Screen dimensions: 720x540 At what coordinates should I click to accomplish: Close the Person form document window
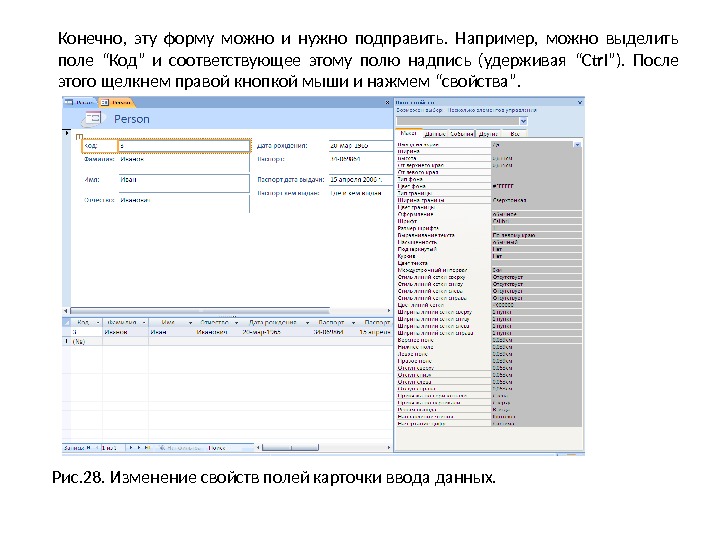tap(387, 102)
